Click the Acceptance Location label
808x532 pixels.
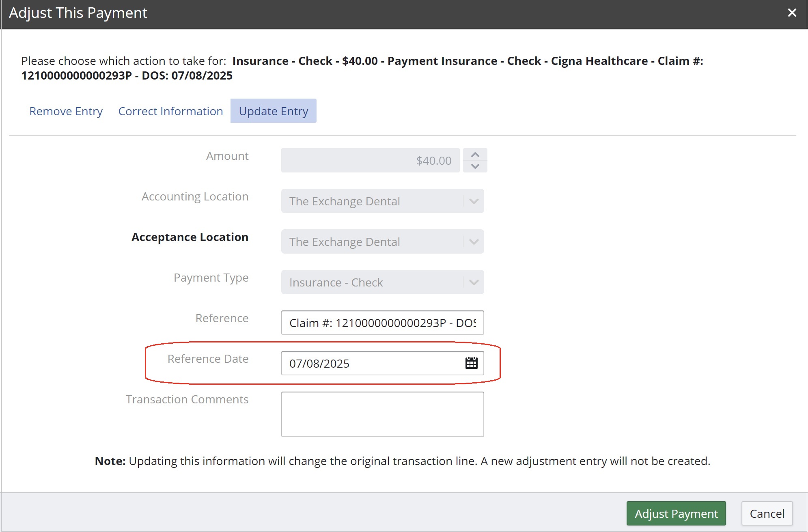point(190,237)
